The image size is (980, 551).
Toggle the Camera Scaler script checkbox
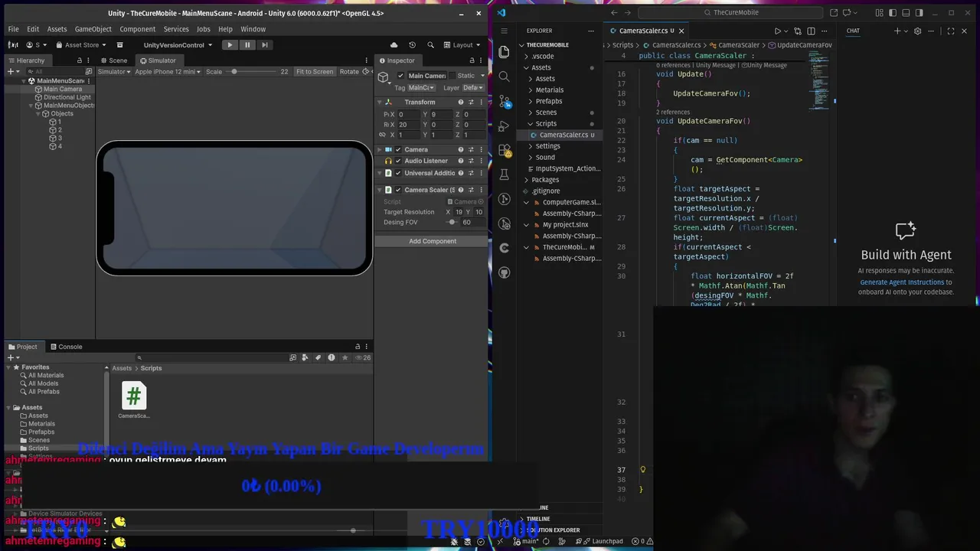[398, 190]
